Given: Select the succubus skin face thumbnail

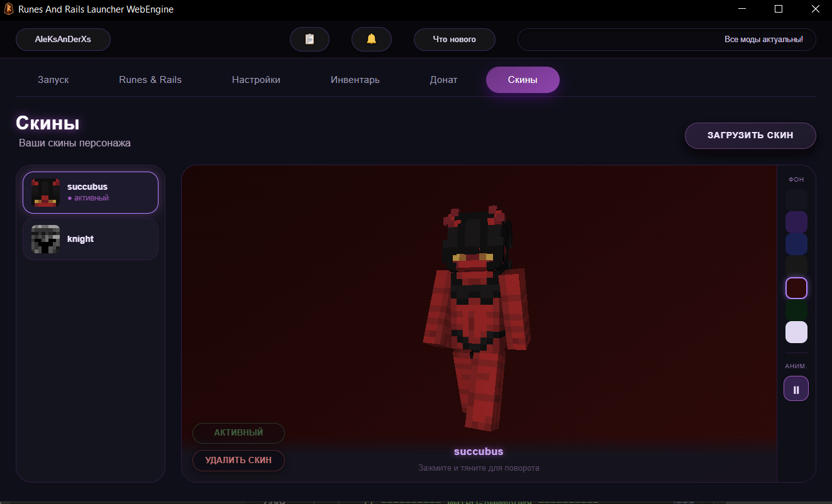Looking at the screenshot, I should click(x=45, y=192).
